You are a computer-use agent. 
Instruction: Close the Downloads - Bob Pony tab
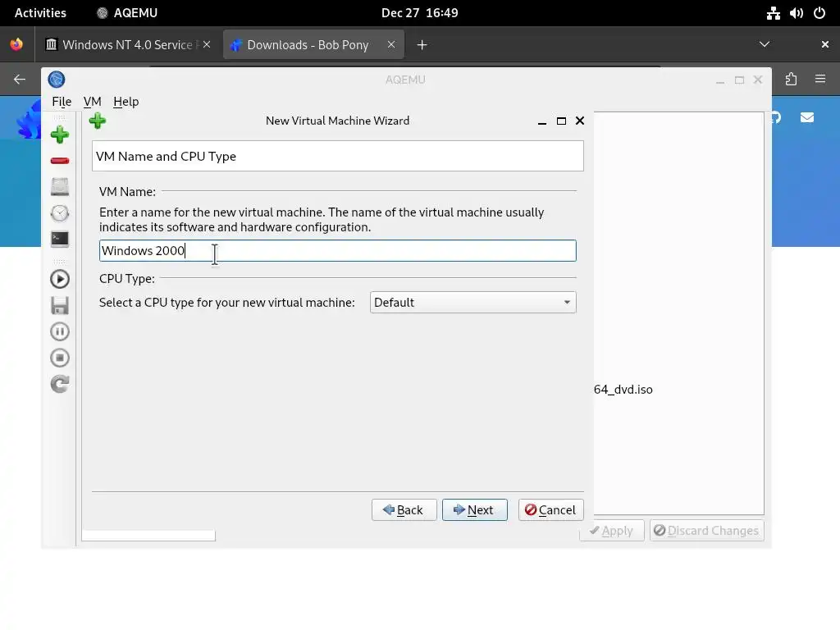(x=391, y=44)
